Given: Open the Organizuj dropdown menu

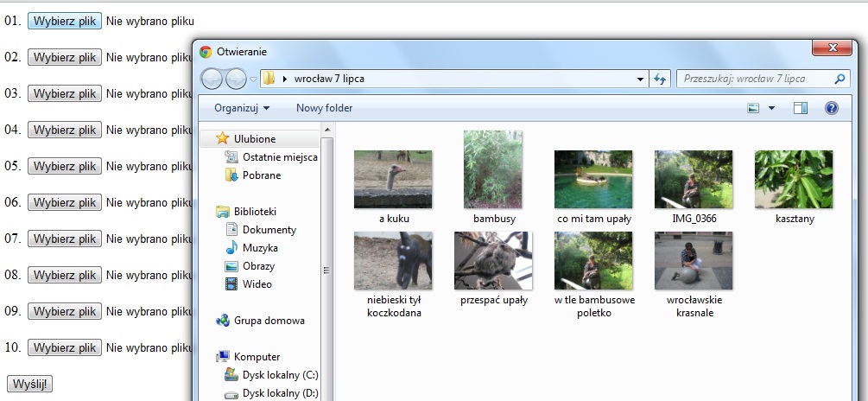Looking at the screenshot, I should pos(242,108).
